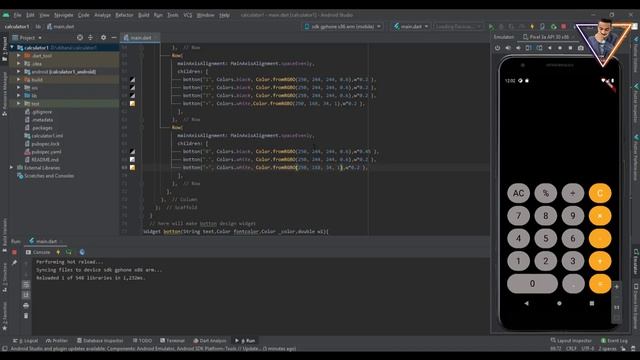Open the Navigate menu
Image resolution: width=640 pixels, height=360 pixels.
64,15
